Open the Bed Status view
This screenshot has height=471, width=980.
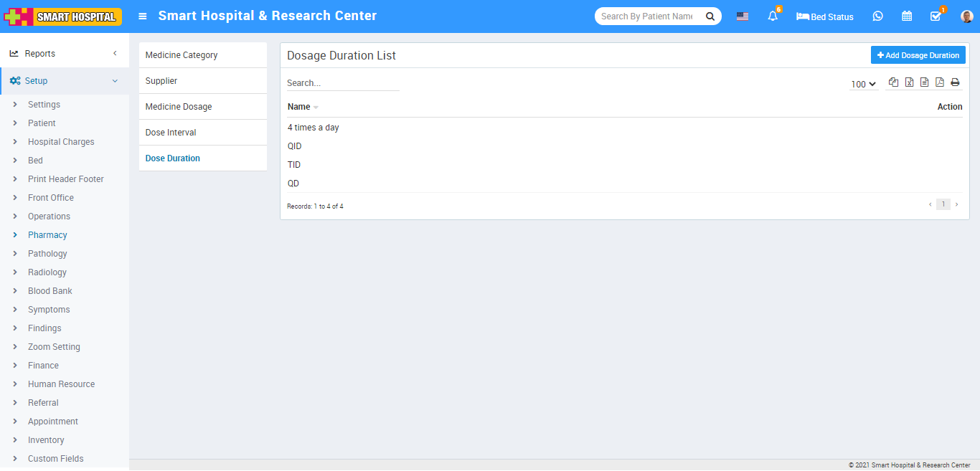coord(825,16)
